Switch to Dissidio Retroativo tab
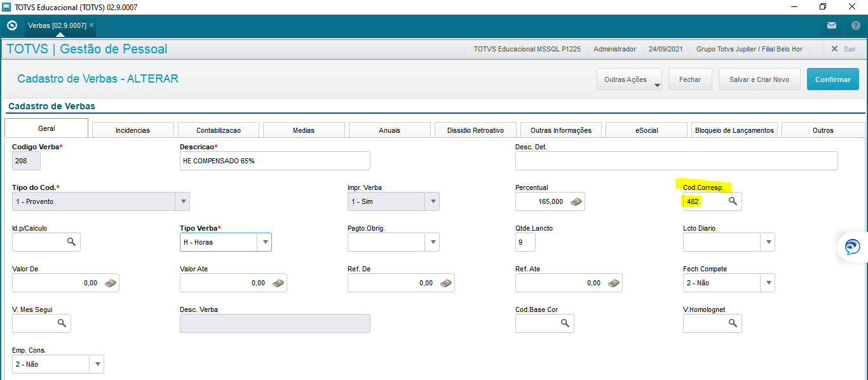This screenshot has width=868, height=380. pyautogui.click(x=475, y=130)
